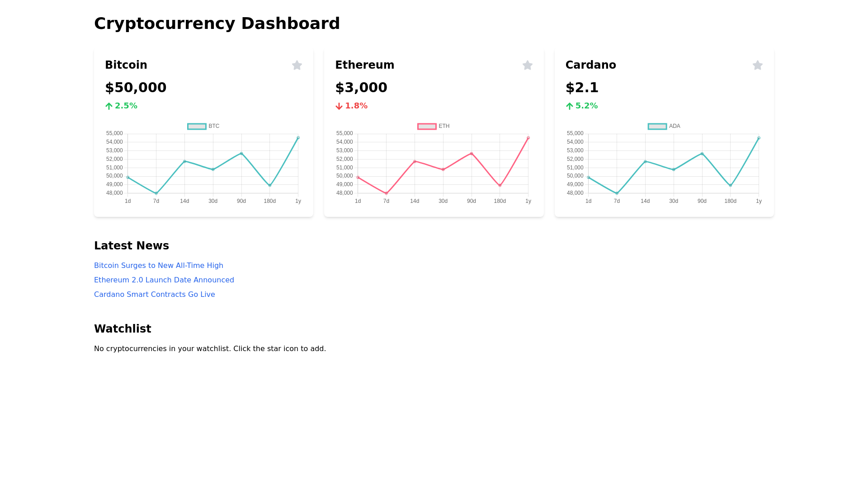Click the Ethereum card title
Viewport: 868px width, 488px height.
pos(365,65)
